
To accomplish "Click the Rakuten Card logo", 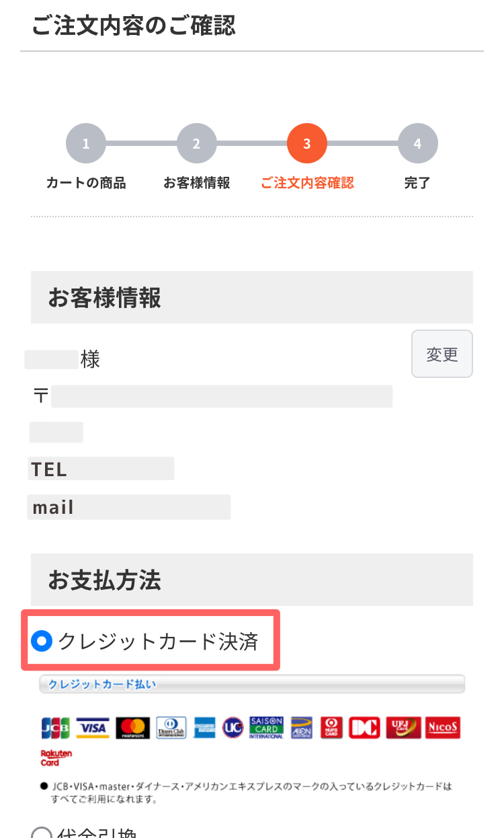I will [x=56, y=758].
